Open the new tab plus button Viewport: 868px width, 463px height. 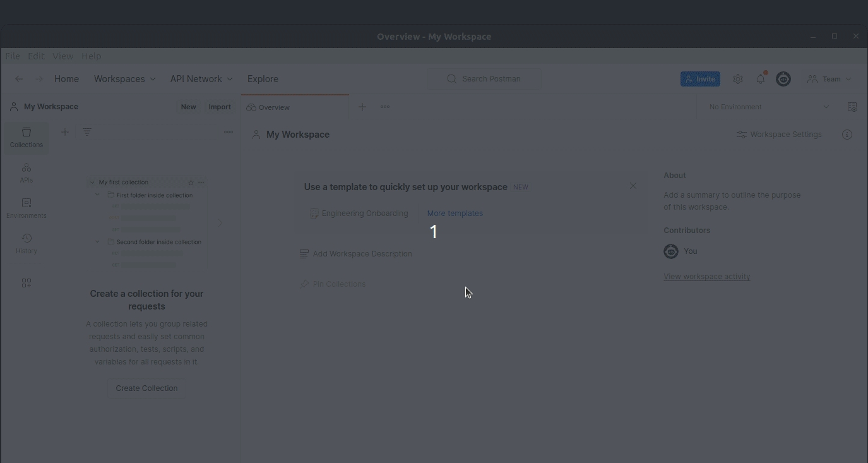coord(362,107)
